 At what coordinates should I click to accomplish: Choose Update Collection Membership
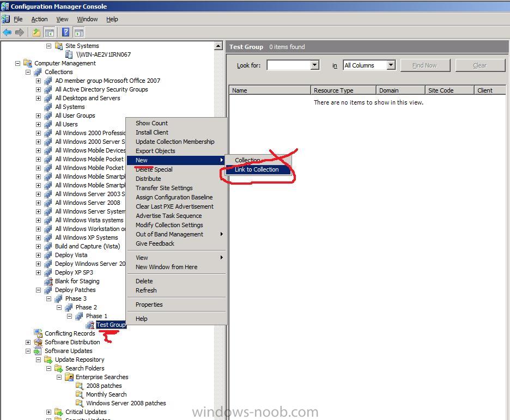pyautogui.click(x=175, y=142)
